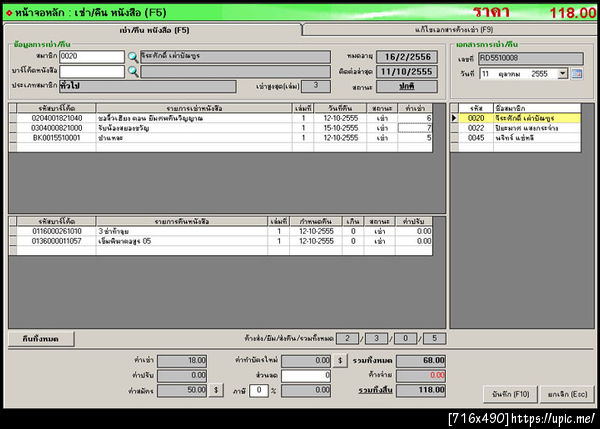Click the tax percent field showing 0

pyautogui.click(x=259, y=390)
